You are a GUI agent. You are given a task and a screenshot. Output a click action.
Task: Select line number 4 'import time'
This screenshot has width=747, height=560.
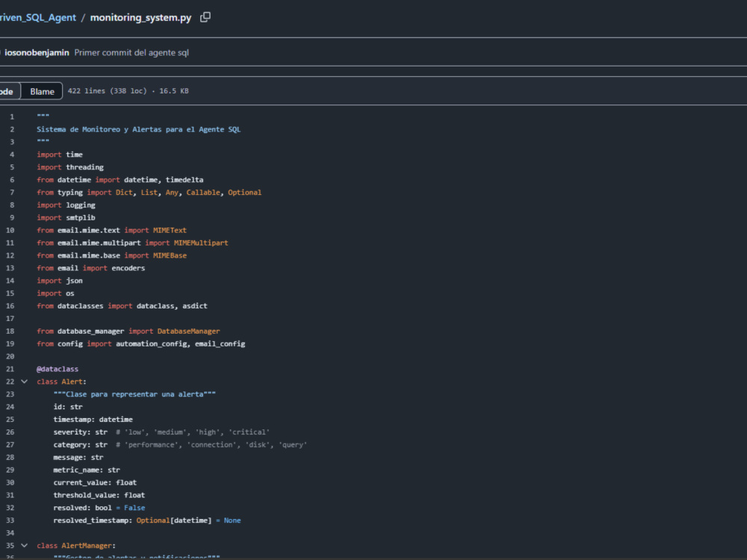[x=12, y=155]
